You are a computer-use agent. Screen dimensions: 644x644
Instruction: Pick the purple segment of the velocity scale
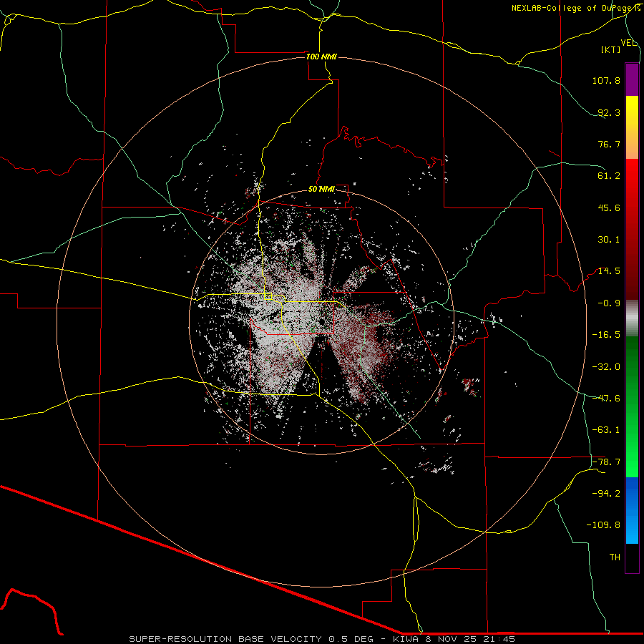click(632, 79)
